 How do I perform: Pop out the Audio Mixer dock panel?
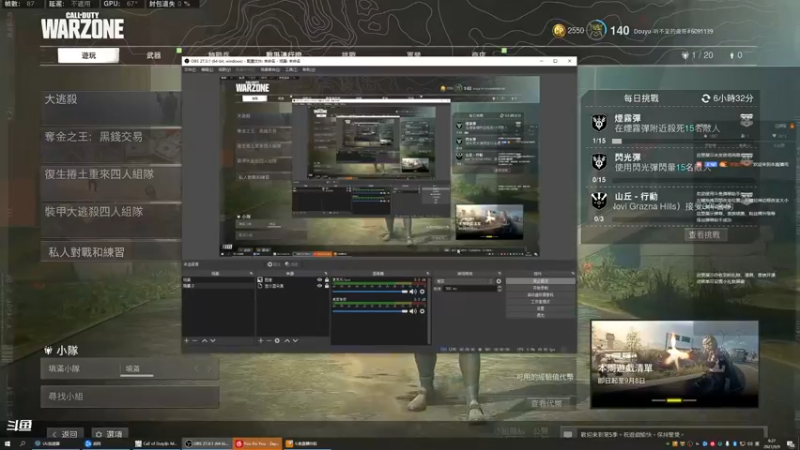click(x=428, y=274)
